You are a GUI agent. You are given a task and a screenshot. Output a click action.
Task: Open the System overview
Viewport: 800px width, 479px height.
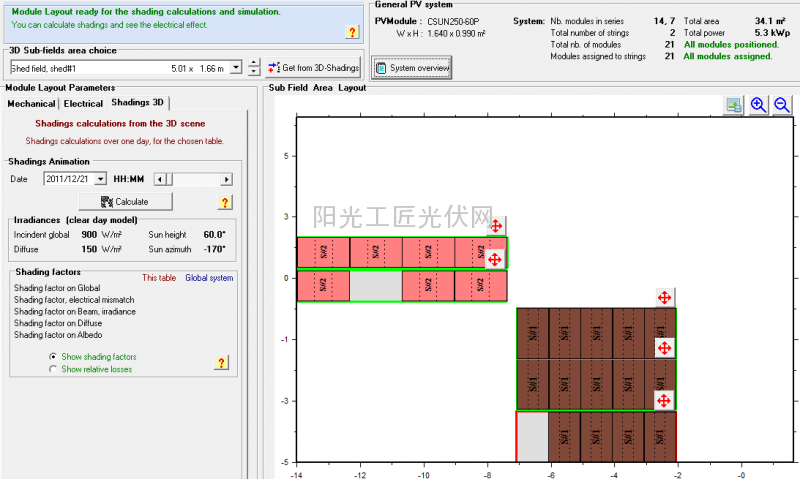pos(412,67)
